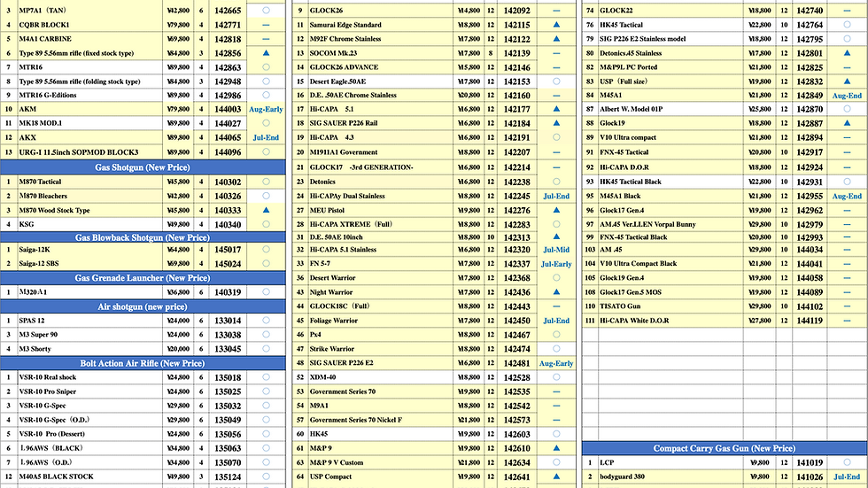Select product code 144119
This screenshot has height=488, width=868.
pyautogui.click(x=810, y=321)
